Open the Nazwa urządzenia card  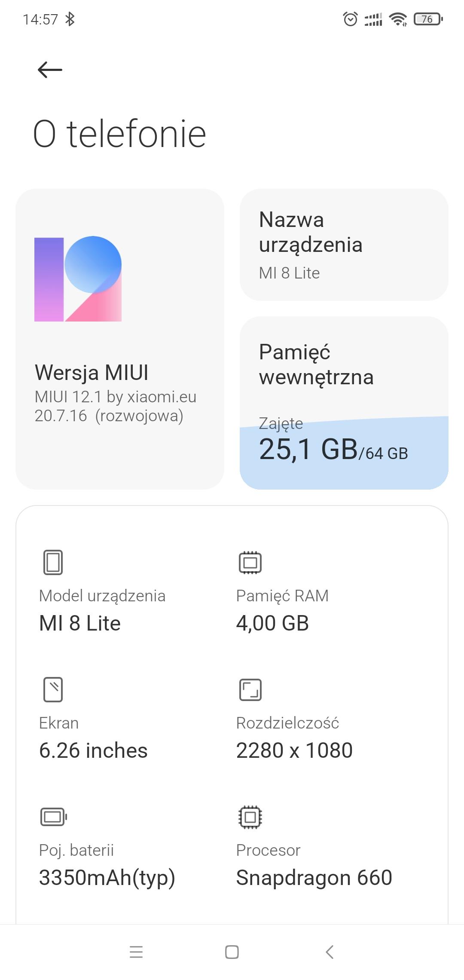pos(344,245)
